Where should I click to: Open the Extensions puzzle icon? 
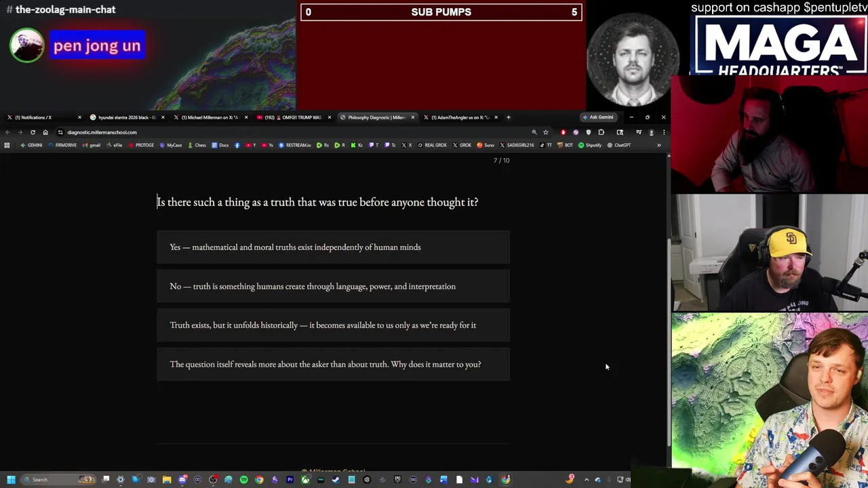pyautogui.click(x=601, y=132)
